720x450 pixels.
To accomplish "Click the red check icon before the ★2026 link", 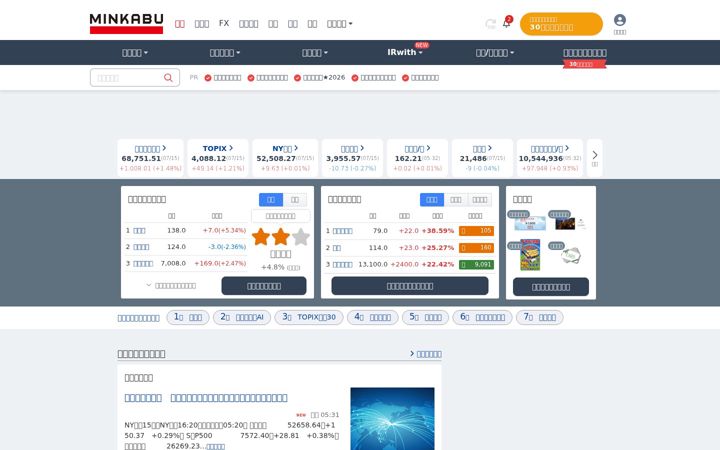I will pos(298,78).
